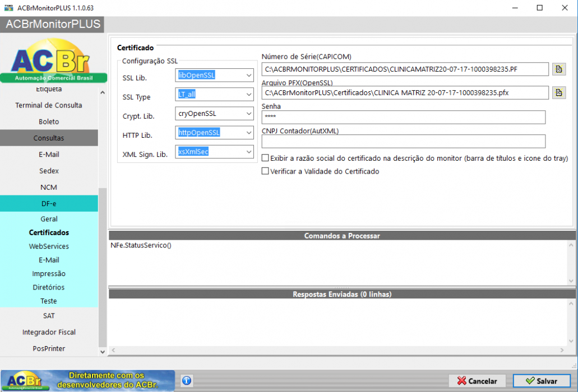This screenshot has height=392, width=578.
Task: Click the Número de Série(CAPICOM) field
Action: (405, 69)
